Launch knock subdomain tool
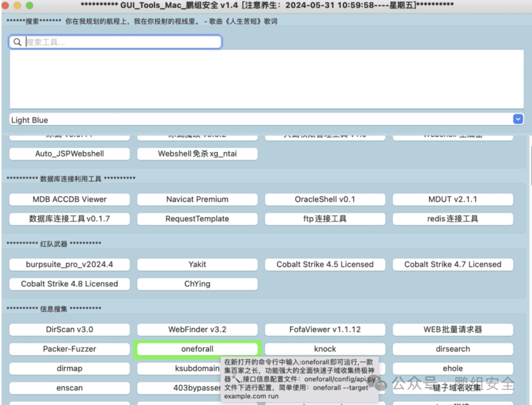Viewport: 532px width, 405px height. click(325, 349)
